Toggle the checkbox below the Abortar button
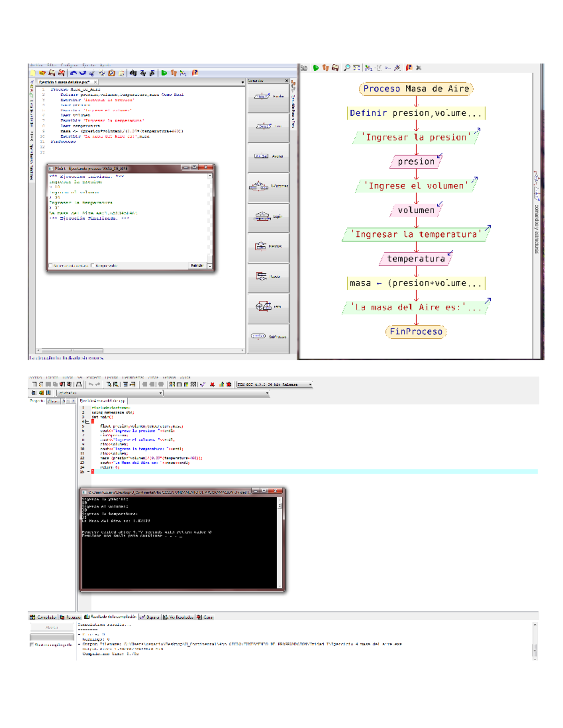Viewport: 563px width, 728px height. coord(31,645)
